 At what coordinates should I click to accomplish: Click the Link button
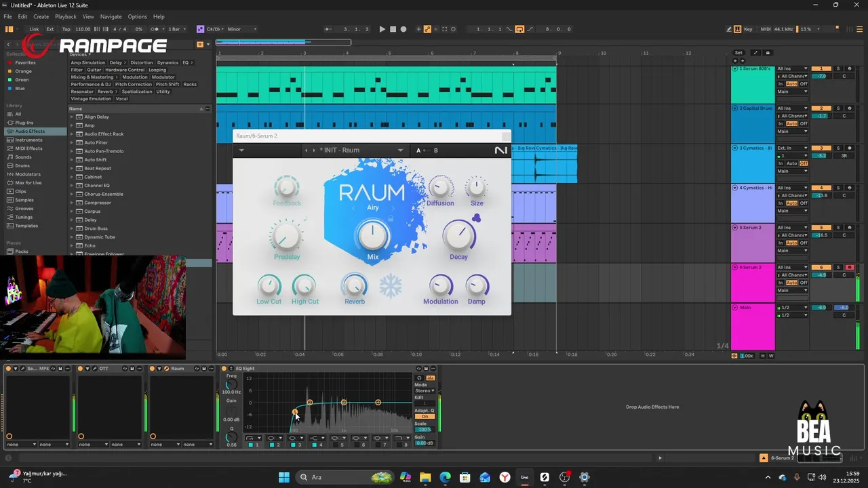34,29
